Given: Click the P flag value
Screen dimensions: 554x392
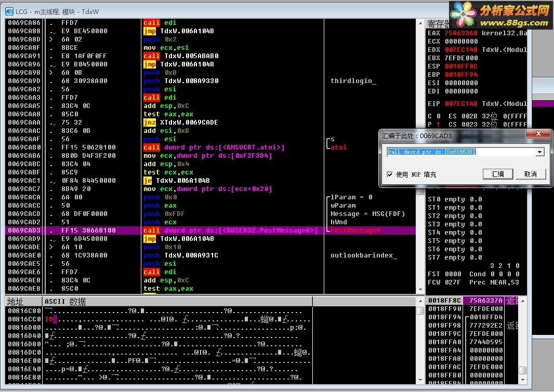Looking at the screenshot, I should [438, 125].
